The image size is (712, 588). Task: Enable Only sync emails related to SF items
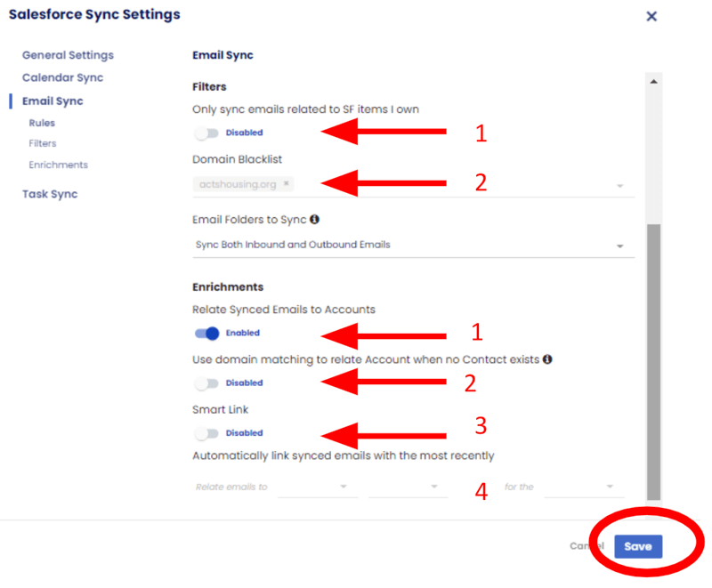(x=206, y=133)
